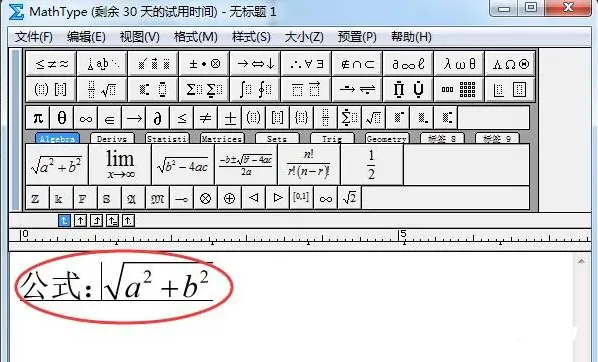Open the 格式(M) menu
This screenshot has width=598, height=362.
pyautogui.click(x=196, y=37)
